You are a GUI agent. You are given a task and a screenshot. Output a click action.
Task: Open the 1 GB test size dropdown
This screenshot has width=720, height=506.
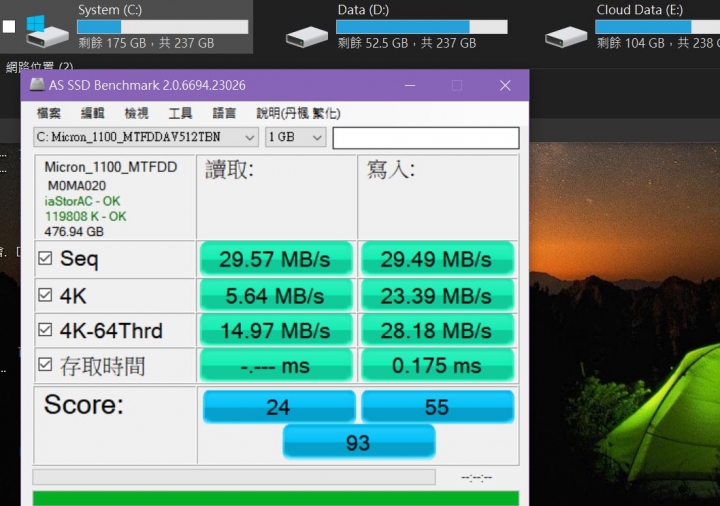295,137
